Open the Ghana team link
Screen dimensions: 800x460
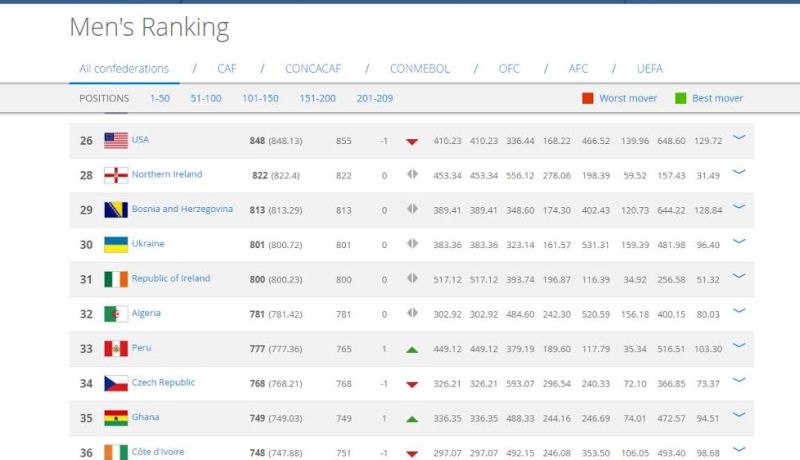coord(145,417)
